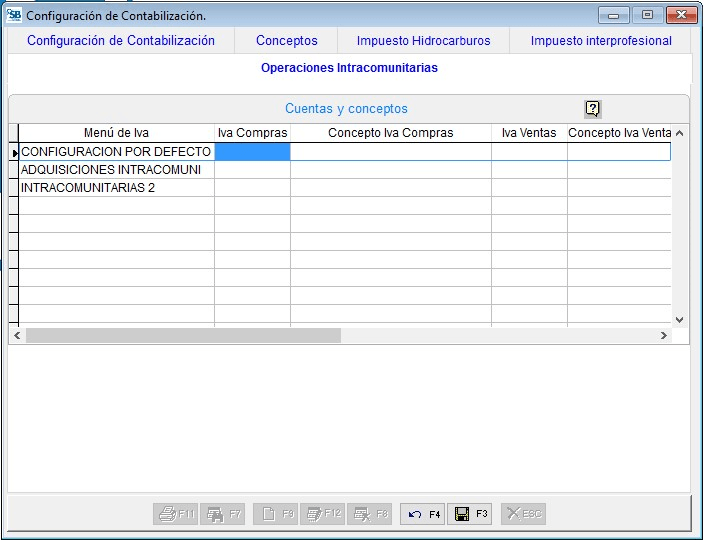
Task: Click the SB application icon in title bar
Action: tap(13, 15)
